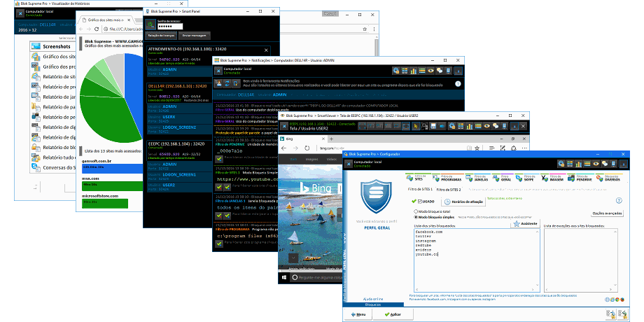Click Edge back arrow in Bing window
Screen dimensions: 644x322
point(284,148)
